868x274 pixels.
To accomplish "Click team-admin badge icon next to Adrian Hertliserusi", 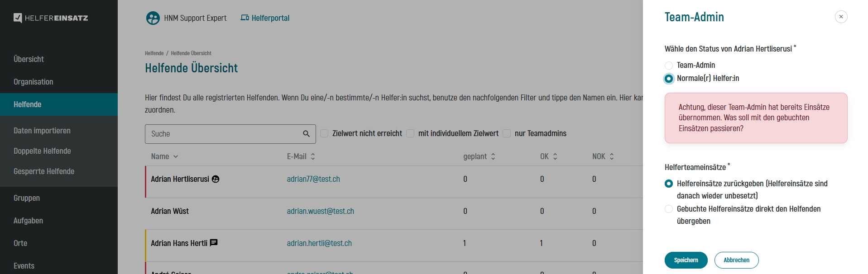I will pyautogui.click(x=216, y=179).
